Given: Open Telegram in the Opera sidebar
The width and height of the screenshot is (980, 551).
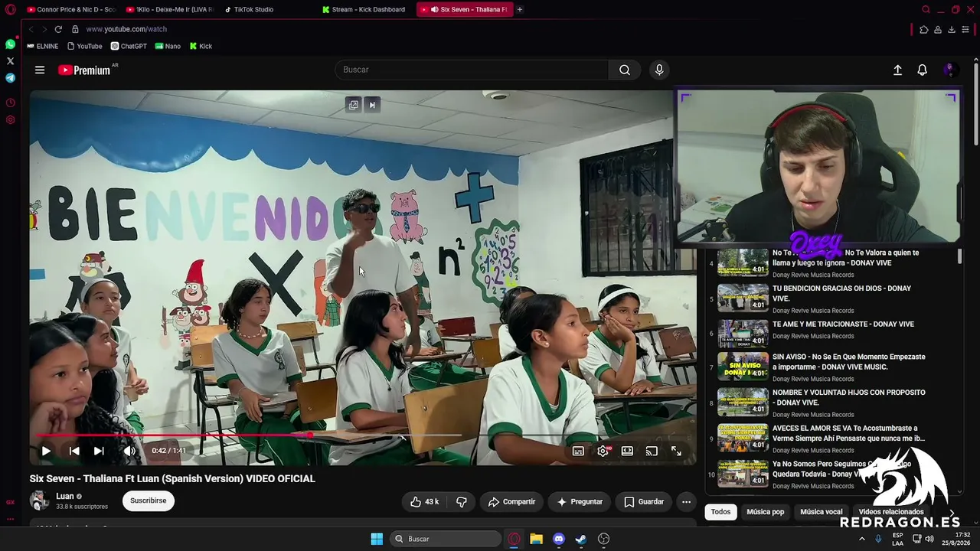Looking at the screenshot, I should point(10,78).
